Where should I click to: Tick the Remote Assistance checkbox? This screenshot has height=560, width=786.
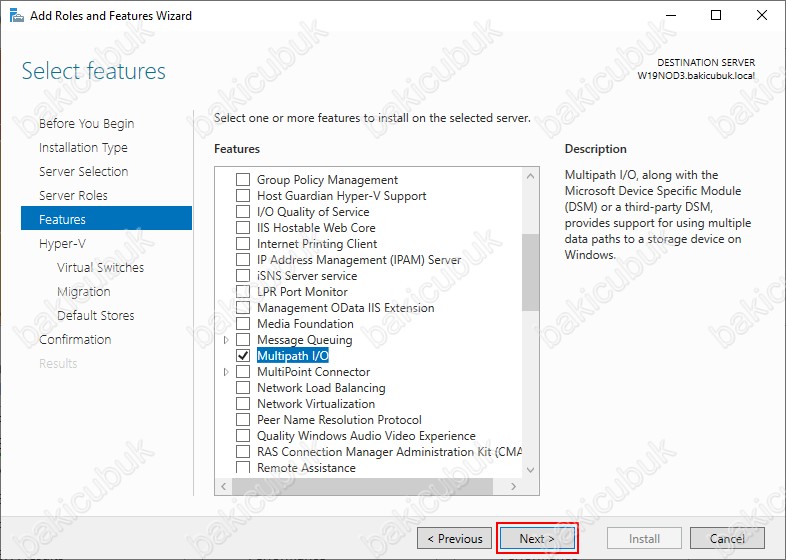pos(243,467)
